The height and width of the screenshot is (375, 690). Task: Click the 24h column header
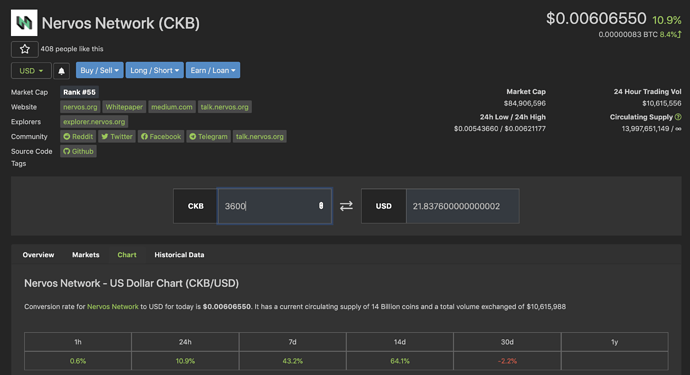[185, 342]
